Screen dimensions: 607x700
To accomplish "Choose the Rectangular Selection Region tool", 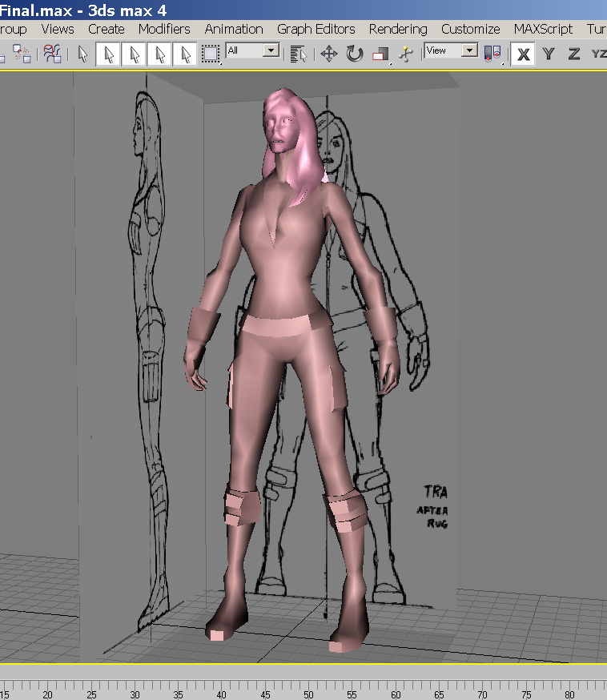I will click(x=211, y=54).
